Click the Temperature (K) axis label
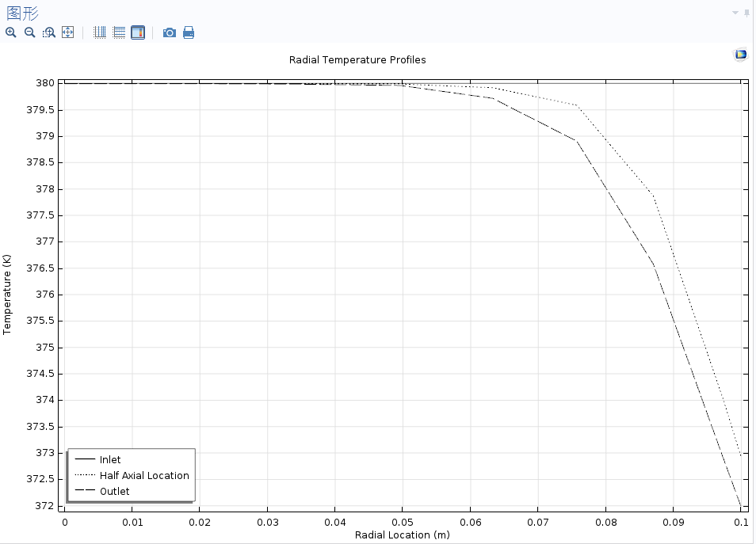756x544 pixels. pos(7,295)
